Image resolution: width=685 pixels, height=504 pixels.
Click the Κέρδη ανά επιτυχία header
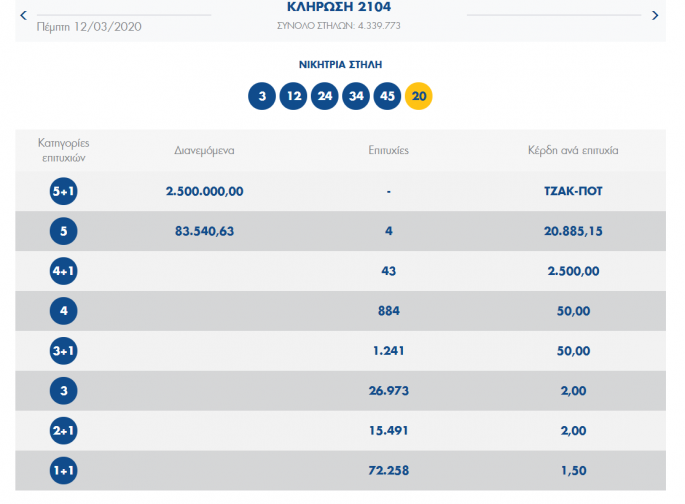tap(573, 151)
